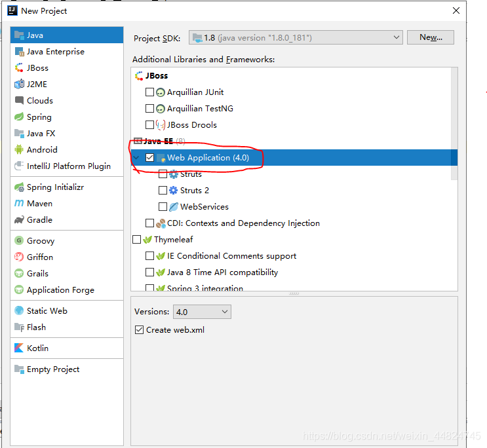
Task: Select the Gradle project type label
Action: tap(39, 220)
